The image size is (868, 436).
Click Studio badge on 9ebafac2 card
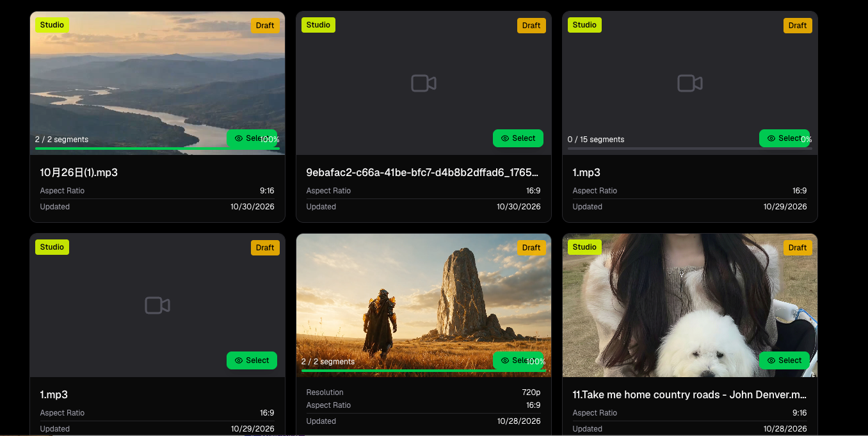318,25
